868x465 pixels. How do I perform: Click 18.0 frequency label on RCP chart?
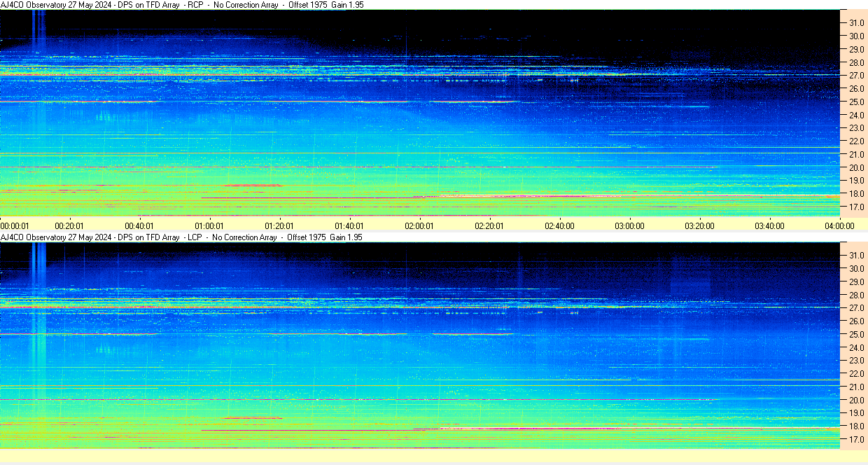(x=856, y=194)
